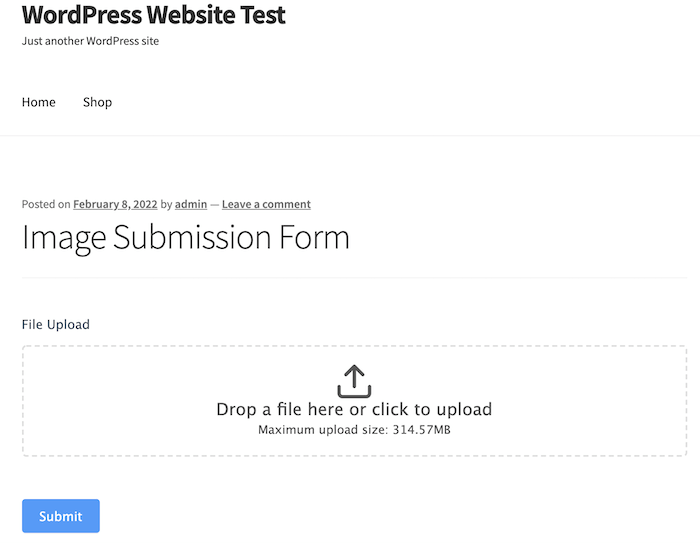The width and height of the screenshot is (700, 543).
Task: Click empty space left of the upload icon in the dashed box
Action: 179,381
